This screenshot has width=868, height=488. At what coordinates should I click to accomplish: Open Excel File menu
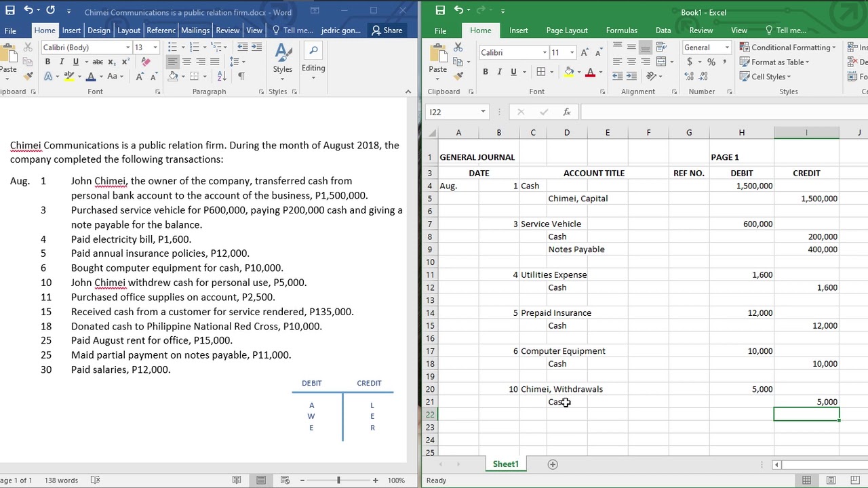440,30
